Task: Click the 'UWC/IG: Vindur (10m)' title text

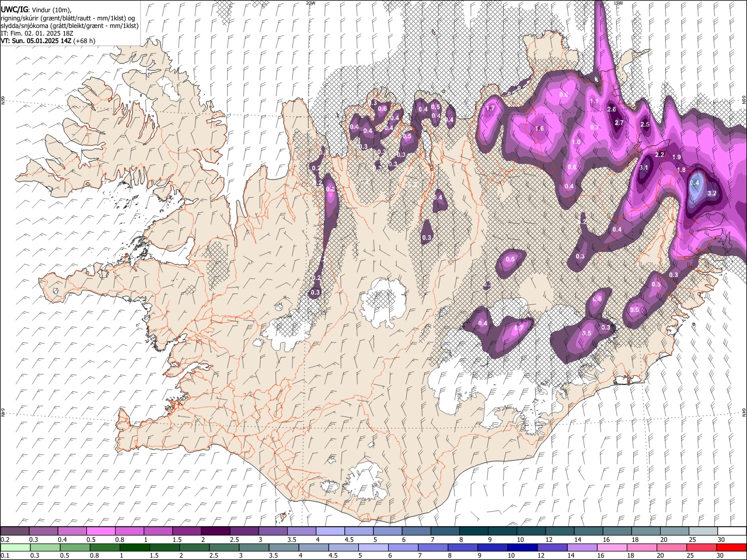Action: point(36,10)
